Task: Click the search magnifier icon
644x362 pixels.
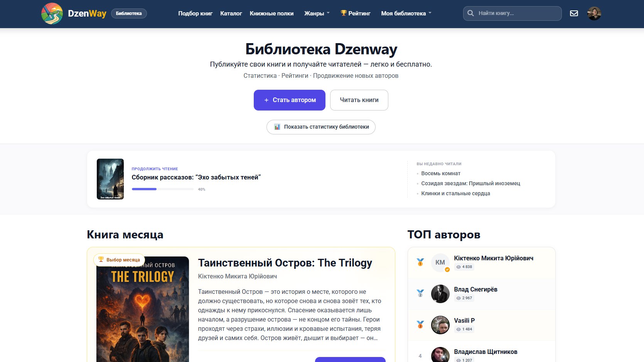Action: (470, 13)
